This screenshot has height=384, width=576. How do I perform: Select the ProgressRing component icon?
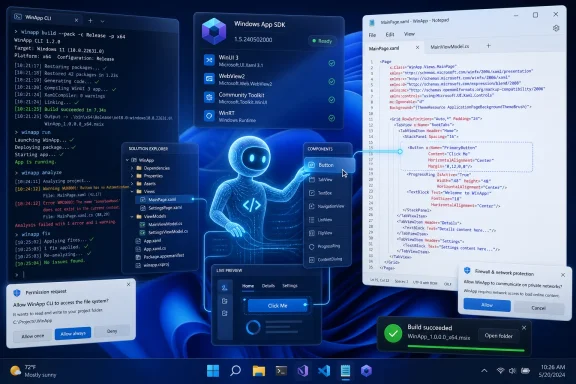(x=312, y=247)
